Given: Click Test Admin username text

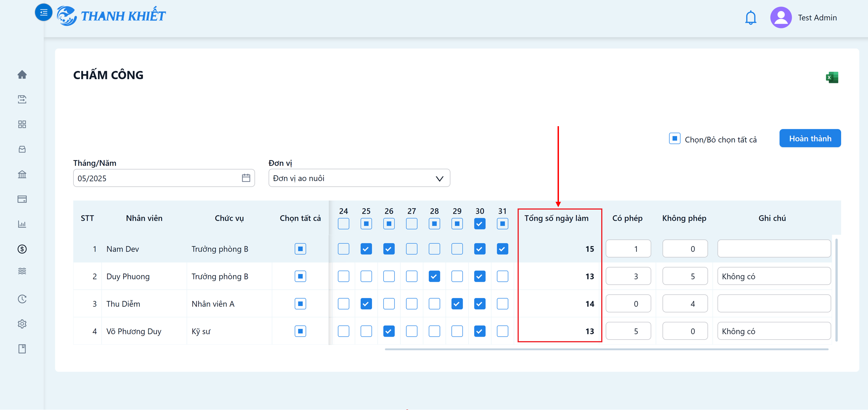Looking at the screenshot, I should pos(817,18).
